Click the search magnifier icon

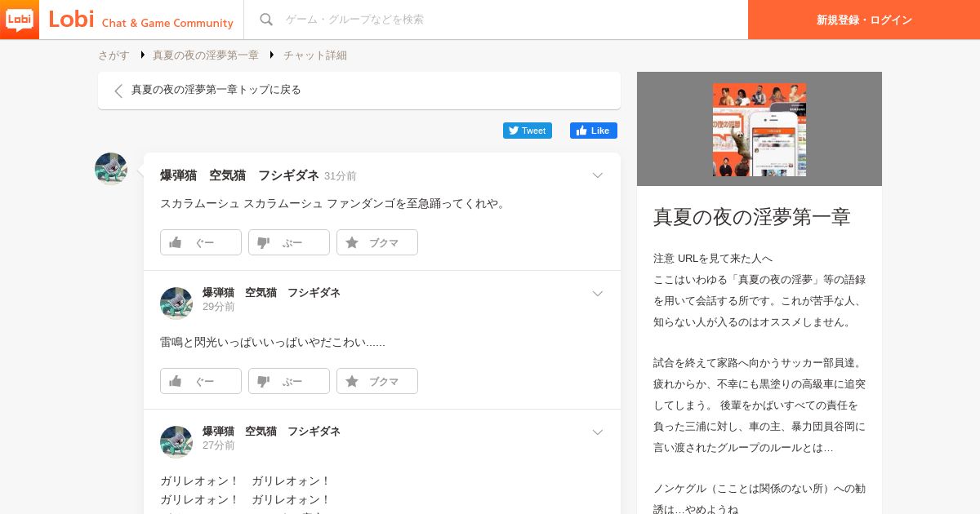pos(266,20)
